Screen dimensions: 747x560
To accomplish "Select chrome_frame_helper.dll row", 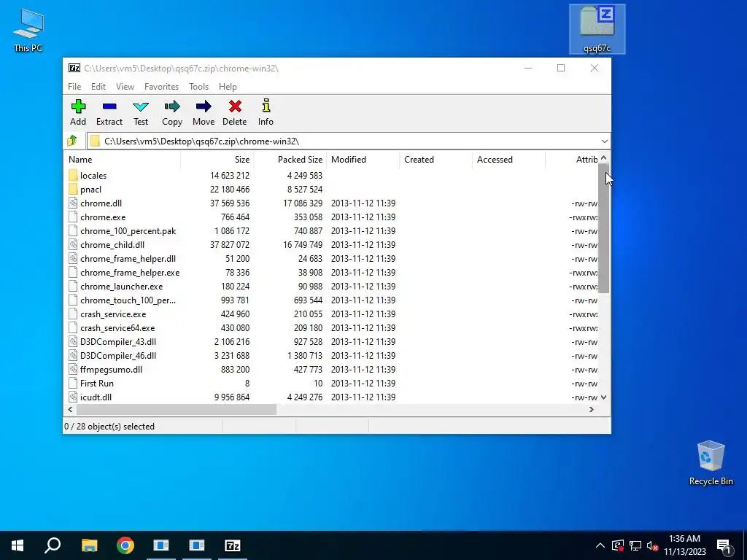I will pos(330,259).
